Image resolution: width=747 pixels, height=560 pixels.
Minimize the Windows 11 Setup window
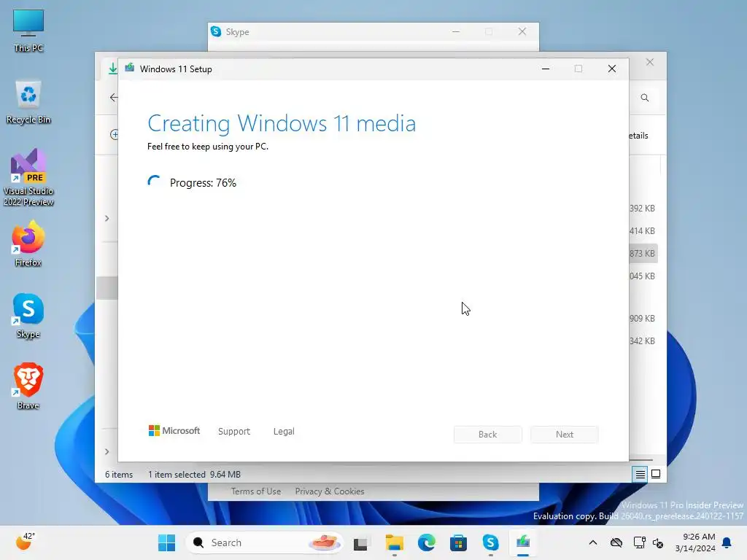click(546, 69)
